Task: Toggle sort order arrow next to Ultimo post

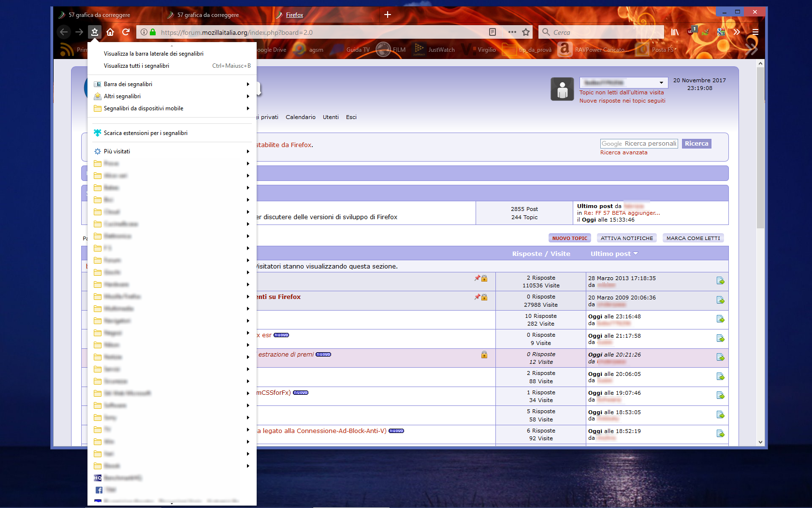Action: click(x=636, y=254)
